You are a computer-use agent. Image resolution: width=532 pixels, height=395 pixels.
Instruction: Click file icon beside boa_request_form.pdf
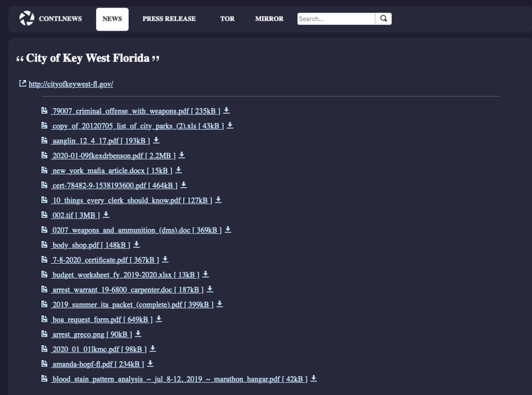(x=44, y=319)
